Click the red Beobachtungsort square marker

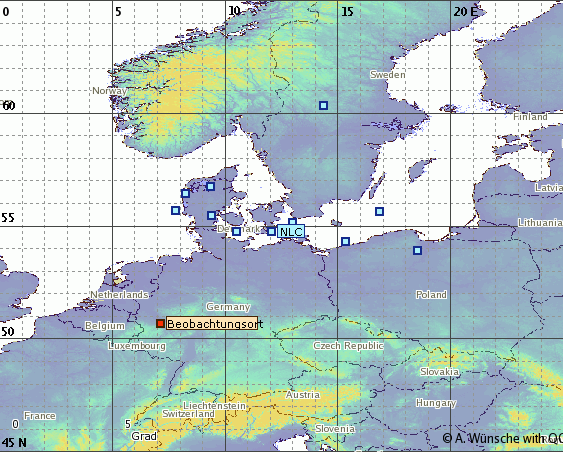tap(160, 323)
